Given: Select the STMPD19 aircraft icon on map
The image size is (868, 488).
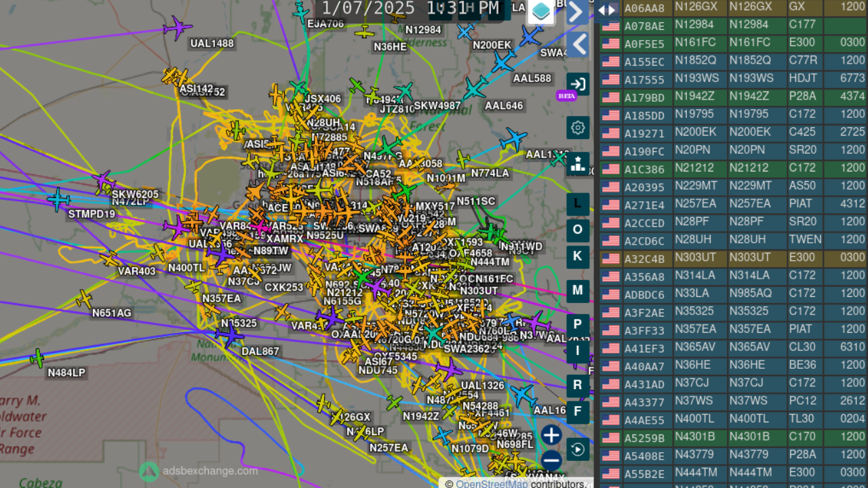Looking at the screenshot, I should point(59,199).
